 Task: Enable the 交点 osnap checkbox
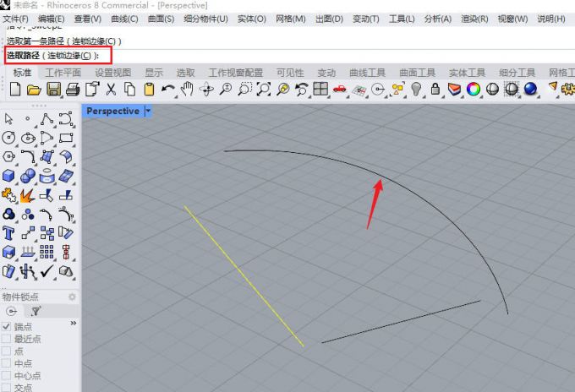point(6,387)
